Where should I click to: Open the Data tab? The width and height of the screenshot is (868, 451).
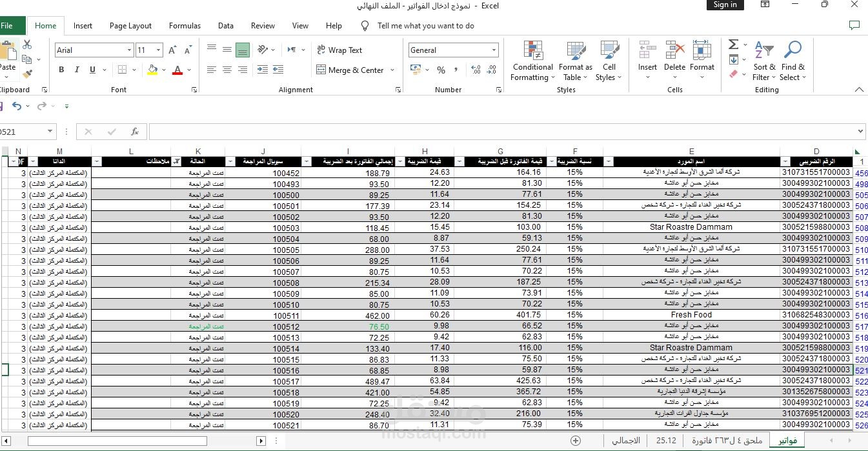(226, 26)
